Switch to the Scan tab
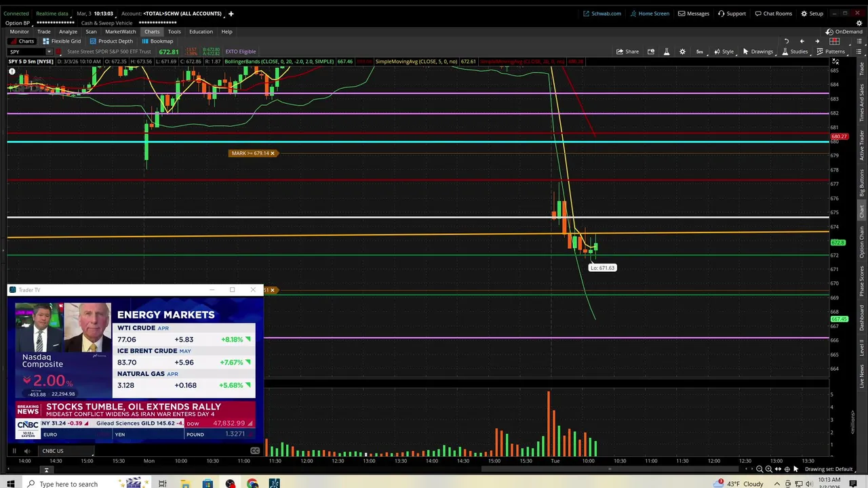This screenshot has height=488, width=868. coord(91,32)
